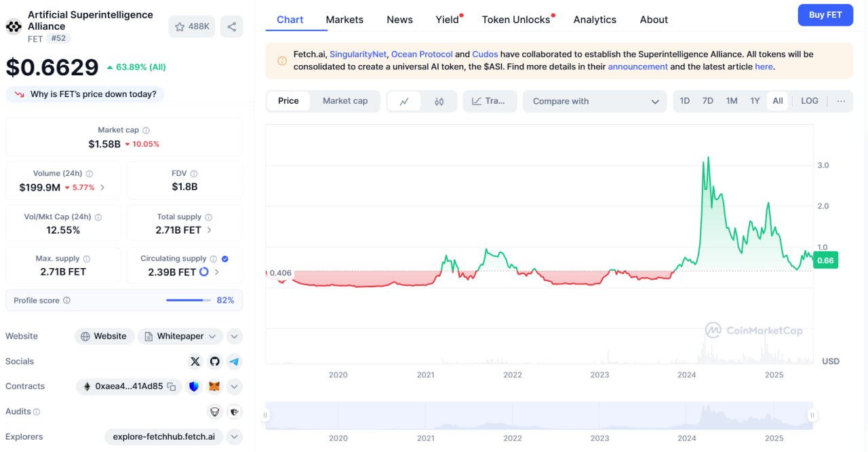Add token to MetaMask via fox icon
868x452 pixels.
(214, 386)
